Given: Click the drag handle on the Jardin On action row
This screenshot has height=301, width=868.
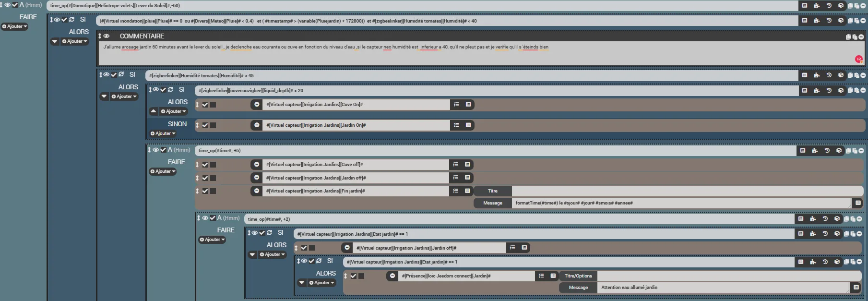Looking at the screenshot, I should 197,125.
